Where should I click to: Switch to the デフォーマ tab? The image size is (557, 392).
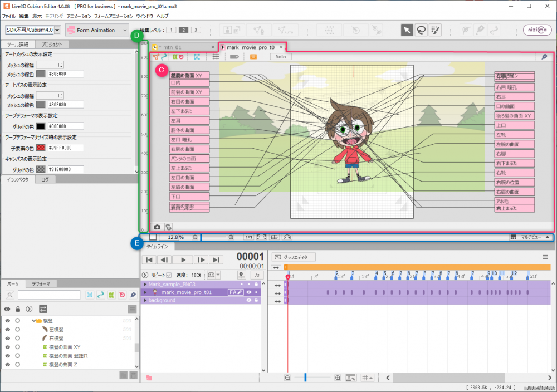[41, 284]
